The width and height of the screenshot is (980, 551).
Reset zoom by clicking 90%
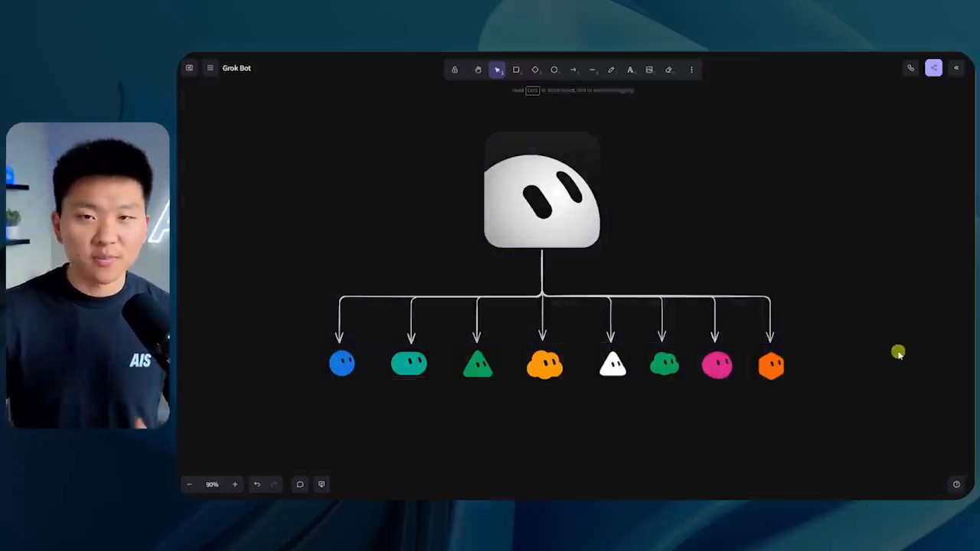(212, 484)
